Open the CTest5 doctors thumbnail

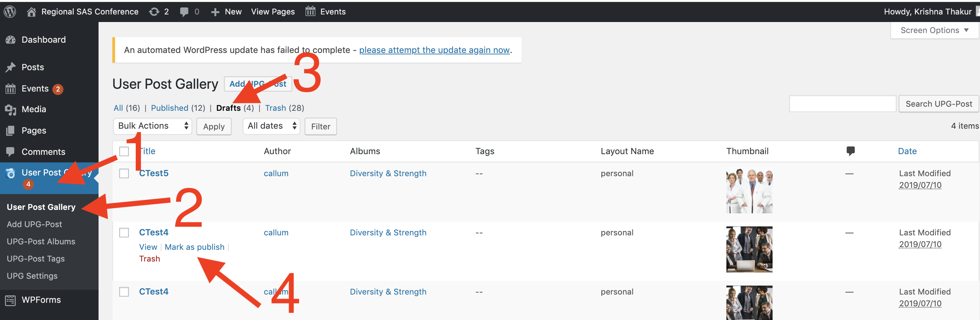coord(749,191)
